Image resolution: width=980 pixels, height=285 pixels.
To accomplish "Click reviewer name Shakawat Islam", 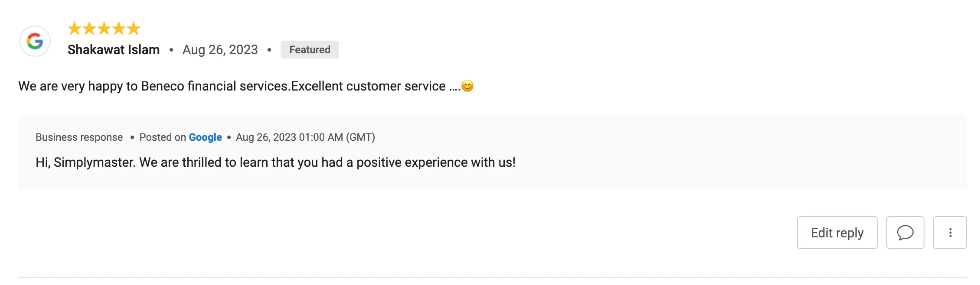I will (114, 50).
